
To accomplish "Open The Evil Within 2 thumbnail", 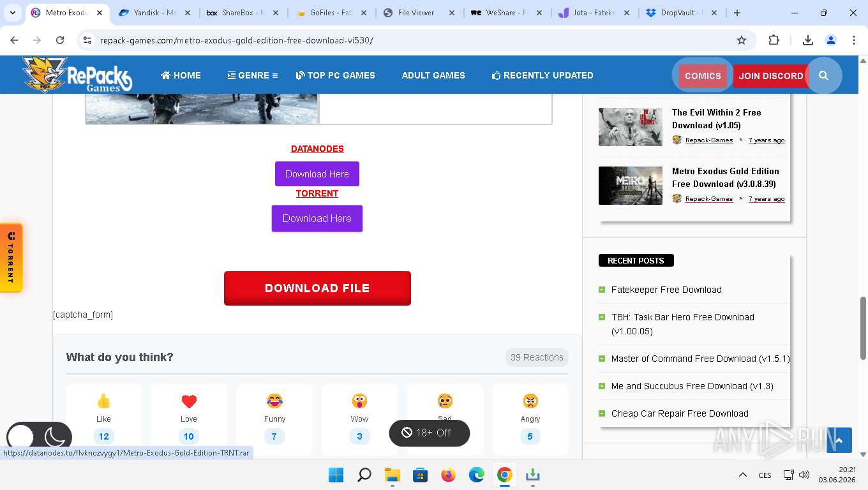I will click(x=631, y=127).
